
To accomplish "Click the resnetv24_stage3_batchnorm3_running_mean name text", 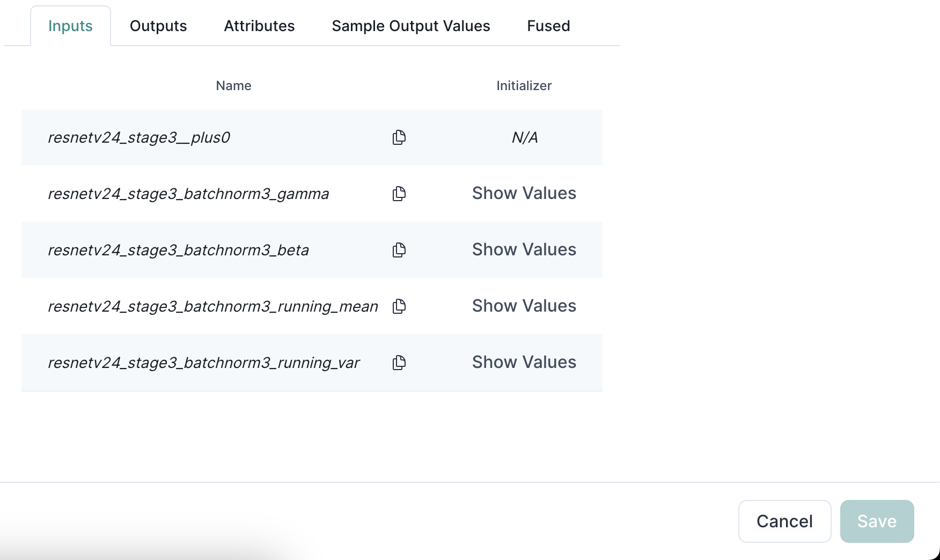I will [x=213, y=307].
